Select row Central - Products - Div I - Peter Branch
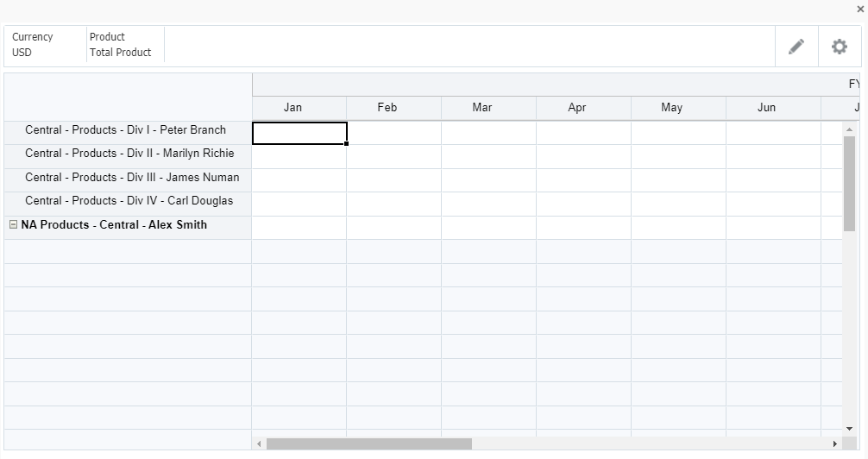Image resolution: width=868 pixels, height=459 pixels. [x=128, y=133]
